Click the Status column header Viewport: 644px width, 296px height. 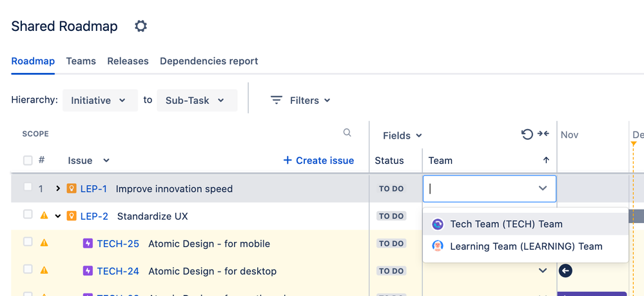389,161
